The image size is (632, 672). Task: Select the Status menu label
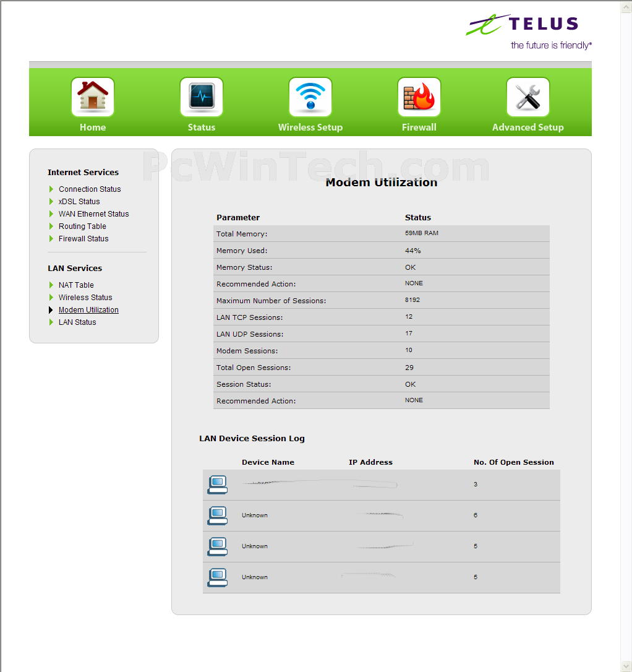[202, 127]
